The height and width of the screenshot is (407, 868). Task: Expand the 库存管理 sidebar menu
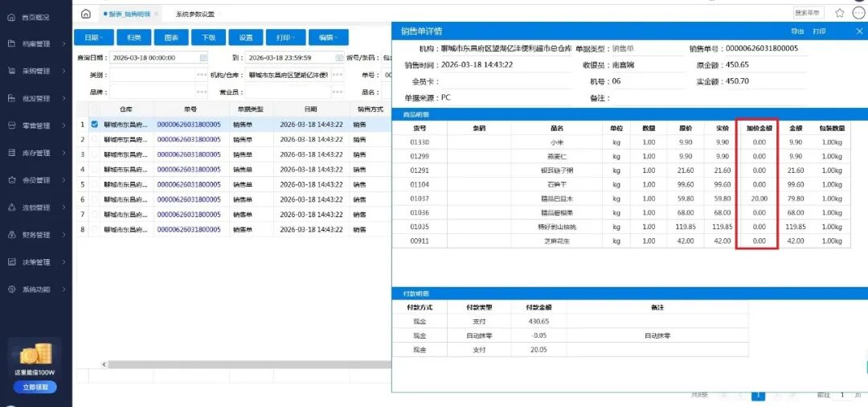[36, 153]
